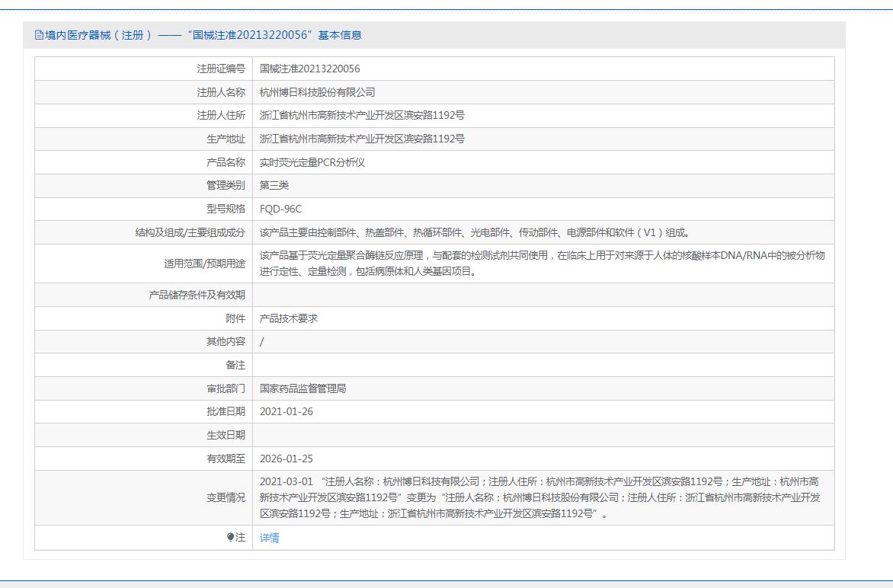
Task: Click change record text dated 2021-03-01
Action: click(x=540, y=497)
